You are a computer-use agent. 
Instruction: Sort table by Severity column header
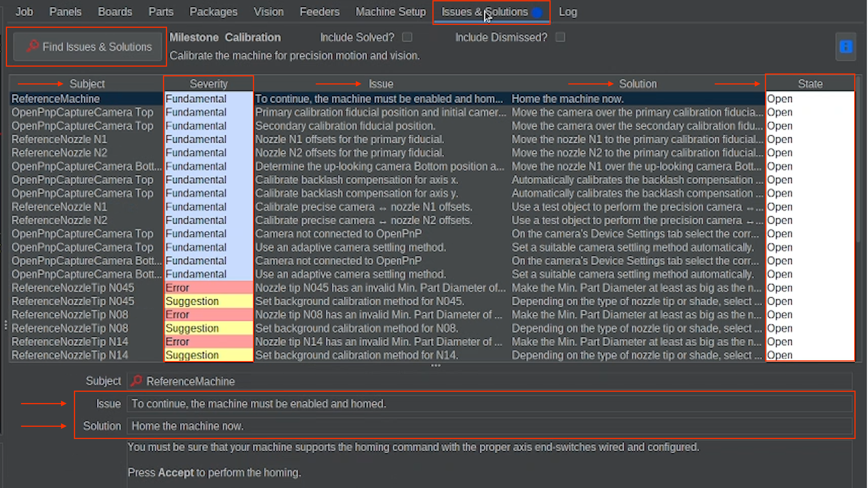pyautogui.click(x=208, y=84)
